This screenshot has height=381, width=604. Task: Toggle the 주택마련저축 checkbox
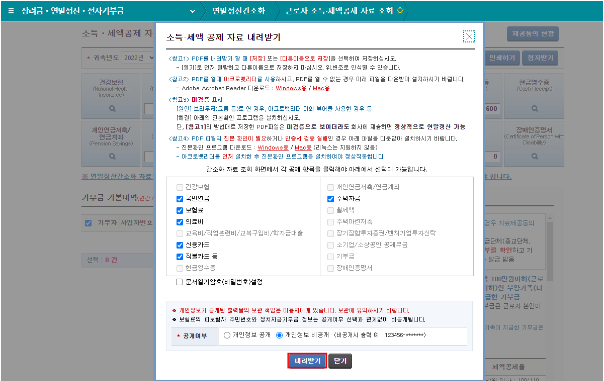pos(330,222)
